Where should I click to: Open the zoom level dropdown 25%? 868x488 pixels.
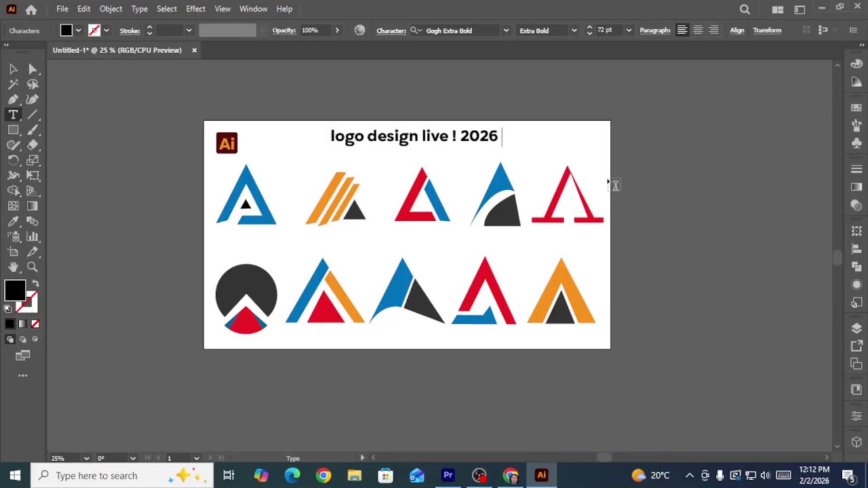click(86, 458)
